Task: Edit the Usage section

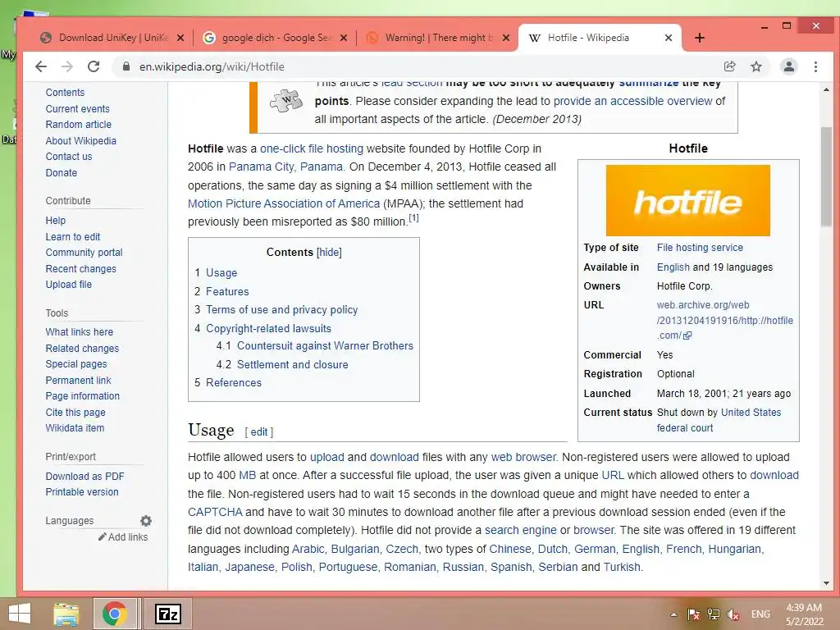Action: coord(258,431)
